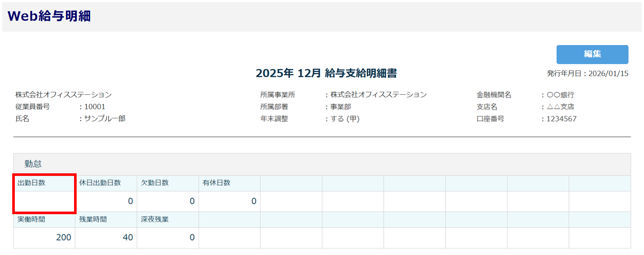Select the empty 出勤日数 value cell
644x255 pixels.
[x=44, y=201]
